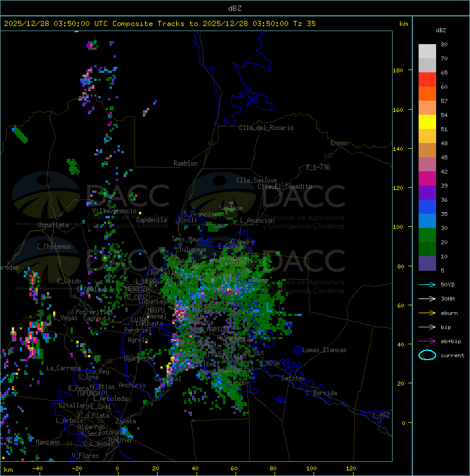Click the 'L_Dormida' map label
Screen dimensions: 470x476
point(321,393)
